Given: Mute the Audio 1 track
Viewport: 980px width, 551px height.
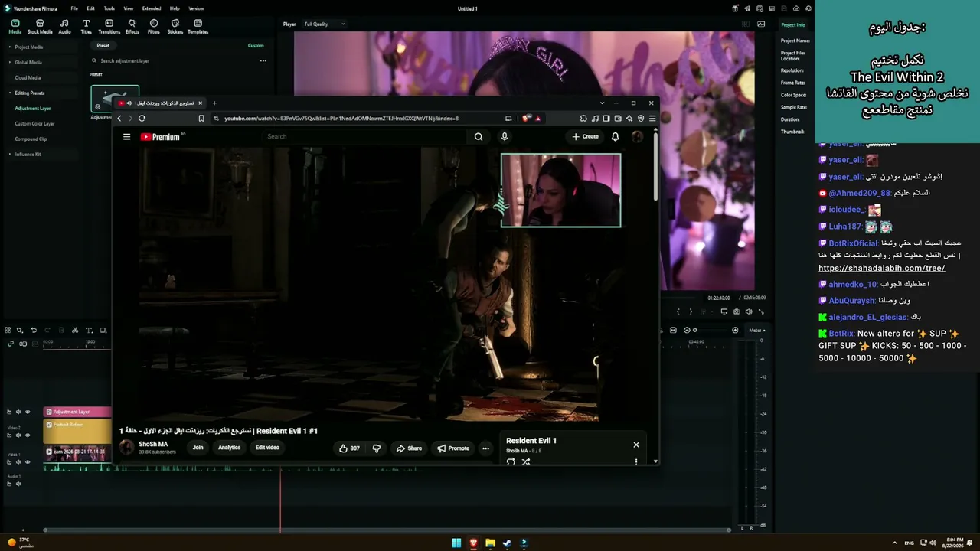Looking at the screenshot, I should point(18,484).
